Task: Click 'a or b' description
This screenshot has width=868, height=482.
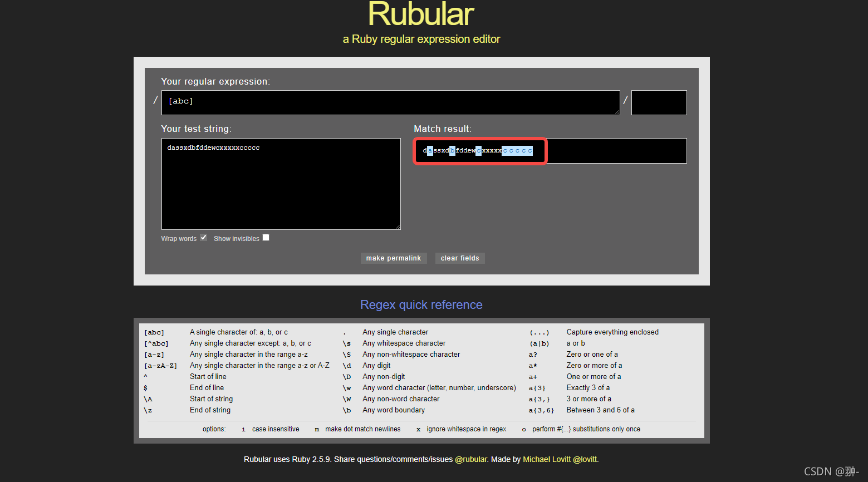Action: tap(576, 343)
